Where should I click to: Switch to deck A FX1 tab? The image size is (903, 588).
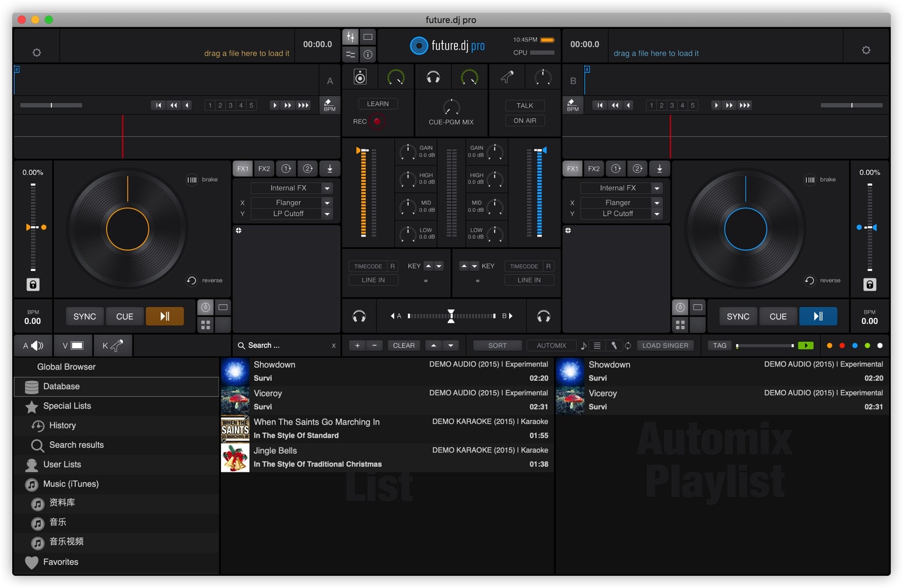coord(243,169)
